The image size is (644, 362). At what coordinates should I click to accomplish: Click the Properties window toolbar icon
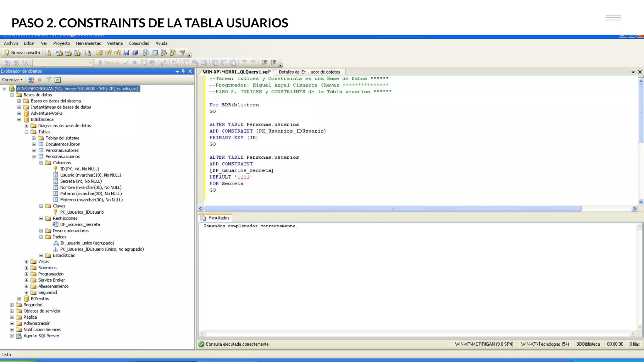(x=182, y=53)
